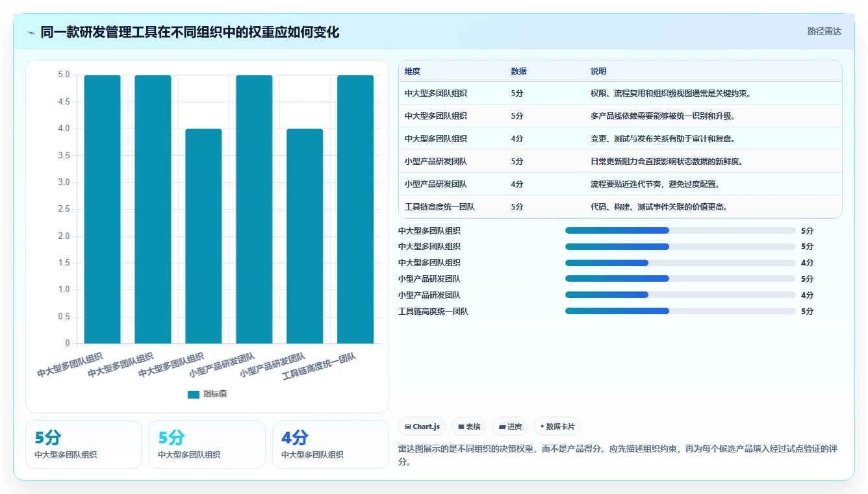Click the 数据卡片 chip sparkle icon
Viewport: 868px width, 494px height.
(542, 426)
